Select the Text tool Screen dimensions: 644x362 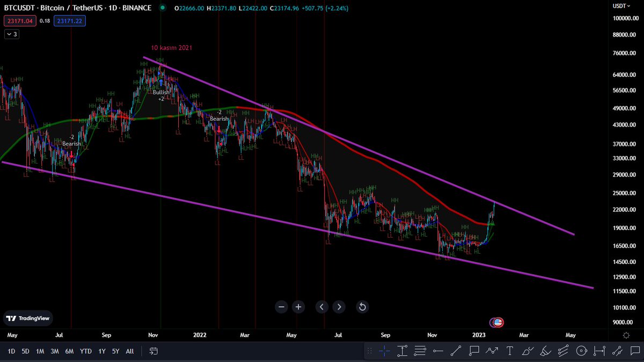[510, 351]
